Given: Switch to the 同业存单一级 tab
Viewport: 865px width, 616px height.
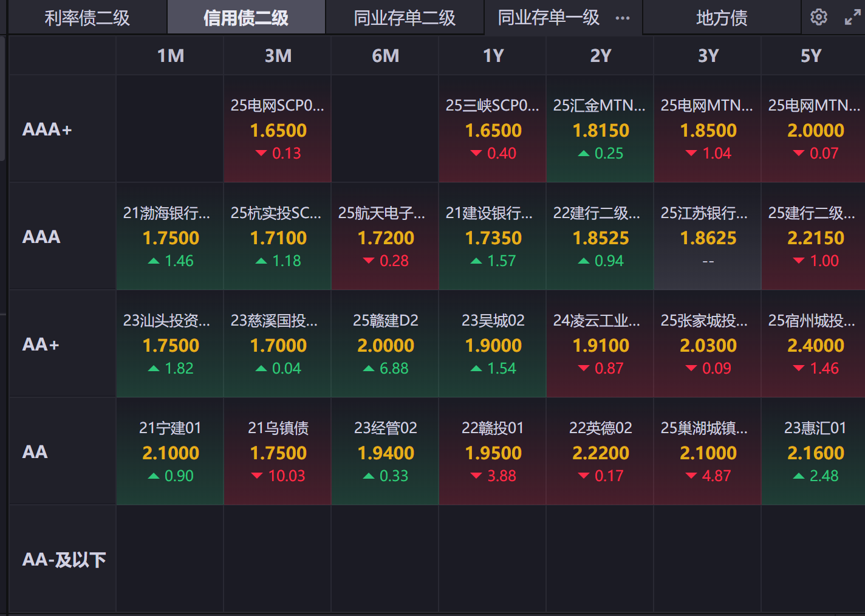Looking at the screenshot, I should point(549,18).
